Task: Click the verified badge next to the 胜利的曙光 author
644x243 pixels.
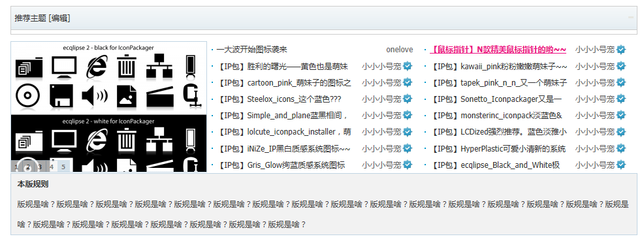Action: [408, 66]
